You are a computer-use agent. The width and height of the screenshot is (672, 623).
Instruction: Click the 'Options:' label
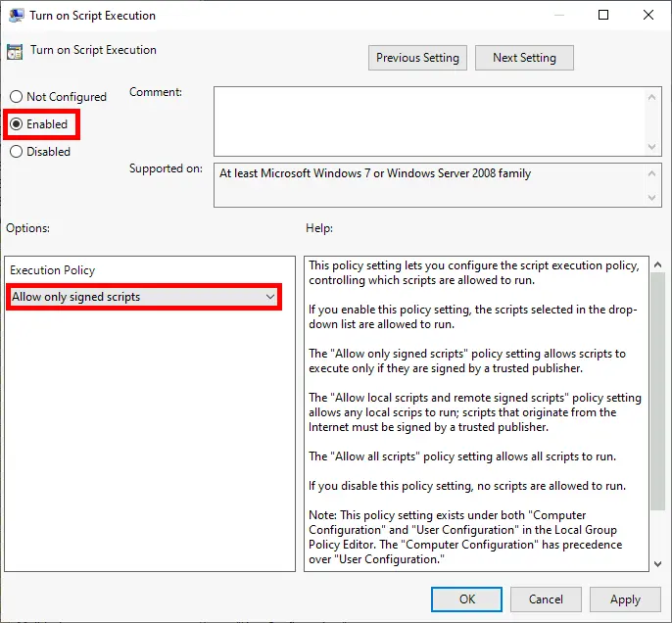27,228
